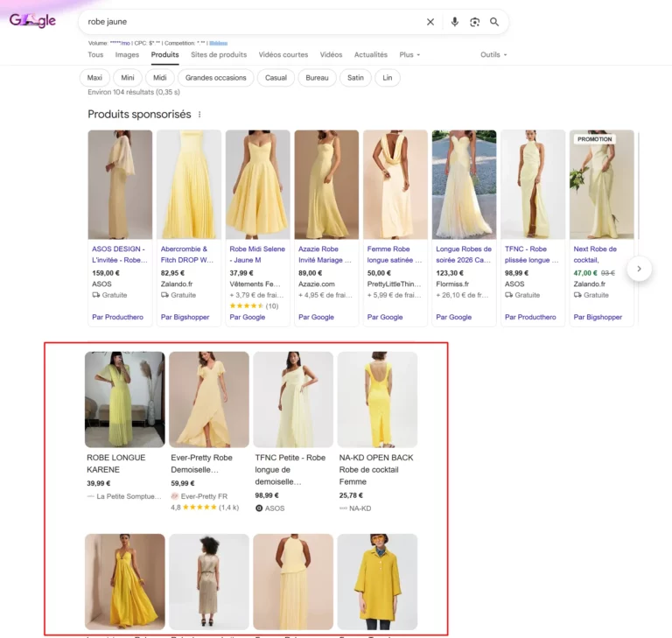Screen dimensions: 672x638
Task: Open Longue Robes de soirée 2026 link
Action: point(464,255)
